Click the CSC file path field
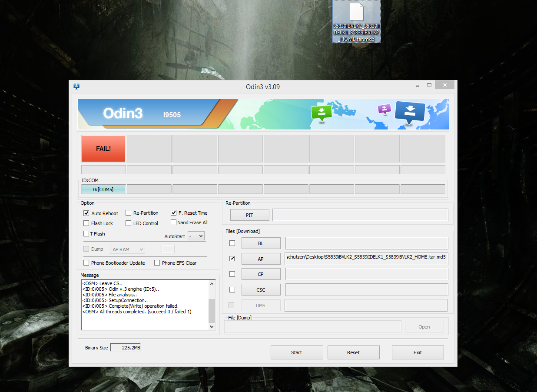The image size is (537, 392). point(366,289)
